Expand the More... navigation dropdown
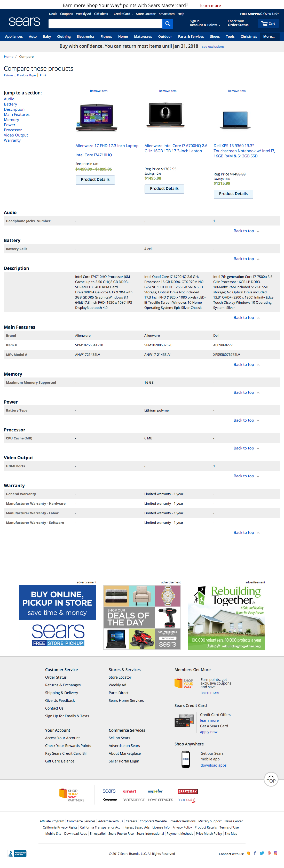 click(x=269, y=36)
